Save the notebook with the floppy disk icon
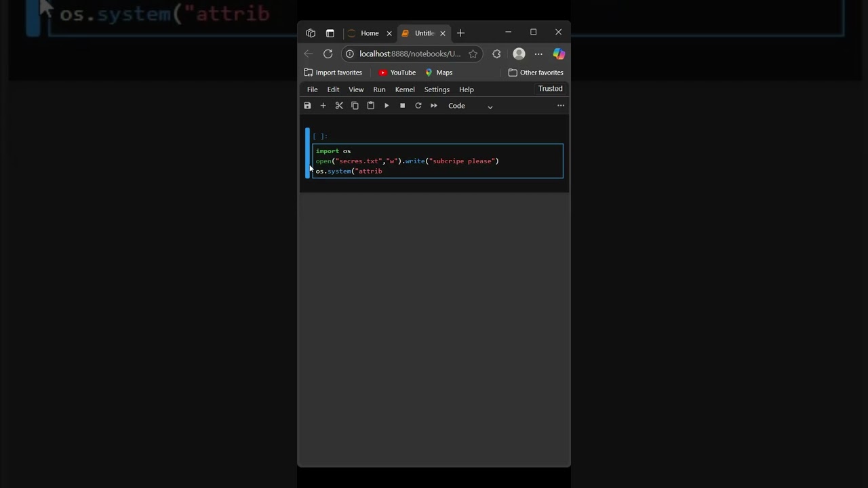 point(307,106)
